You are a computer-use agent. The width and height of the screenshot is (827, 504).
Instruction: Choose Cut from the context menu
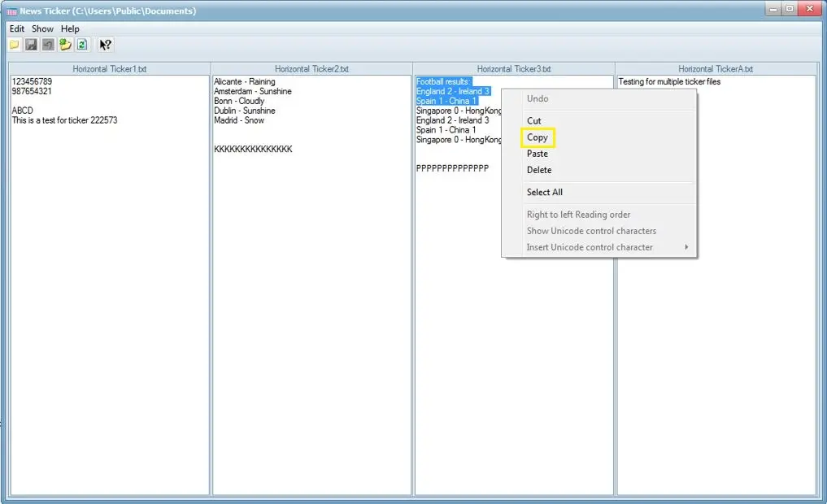pyautogui.click(x=533, y=121)
